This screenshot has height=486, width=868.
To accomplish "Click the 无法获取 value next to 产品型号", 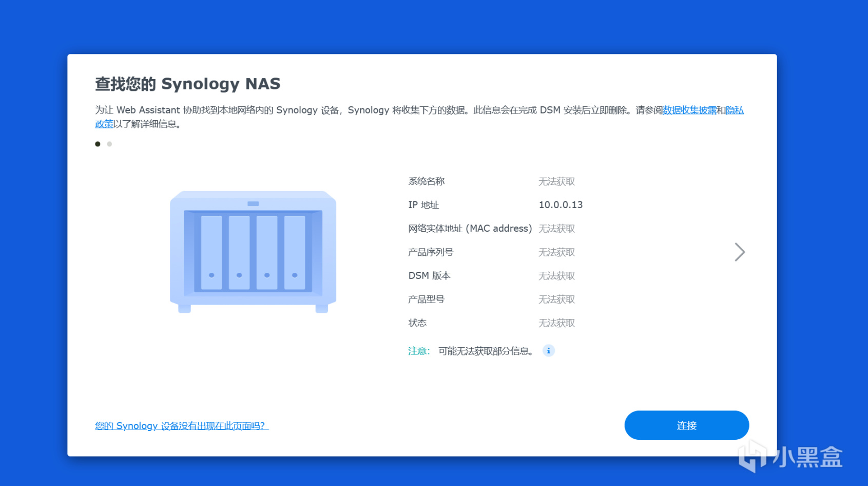I will click(557, 300).
